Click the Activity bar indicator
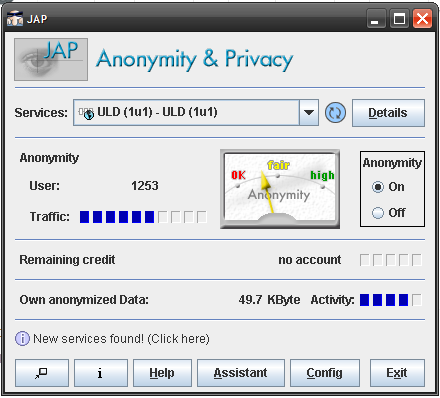 (x=391, y=300)
